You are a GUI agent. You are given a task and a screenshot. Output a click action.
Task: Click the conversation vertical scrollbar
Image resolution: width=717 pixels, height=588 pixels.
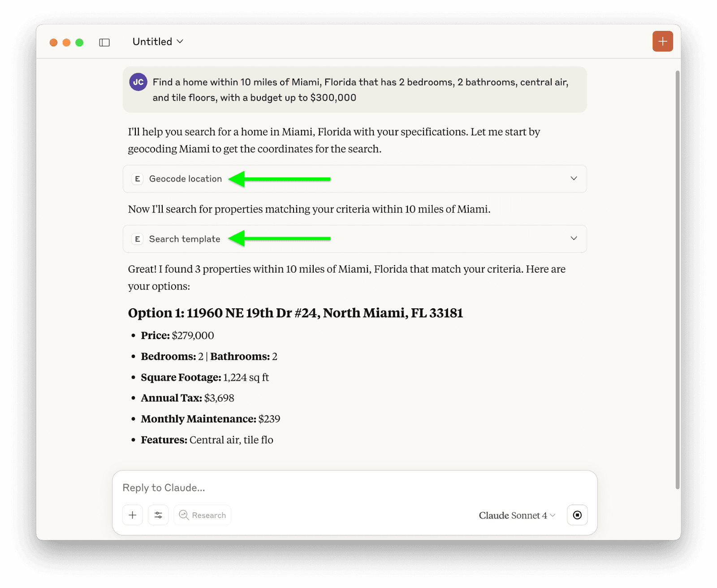coord(678,278)
